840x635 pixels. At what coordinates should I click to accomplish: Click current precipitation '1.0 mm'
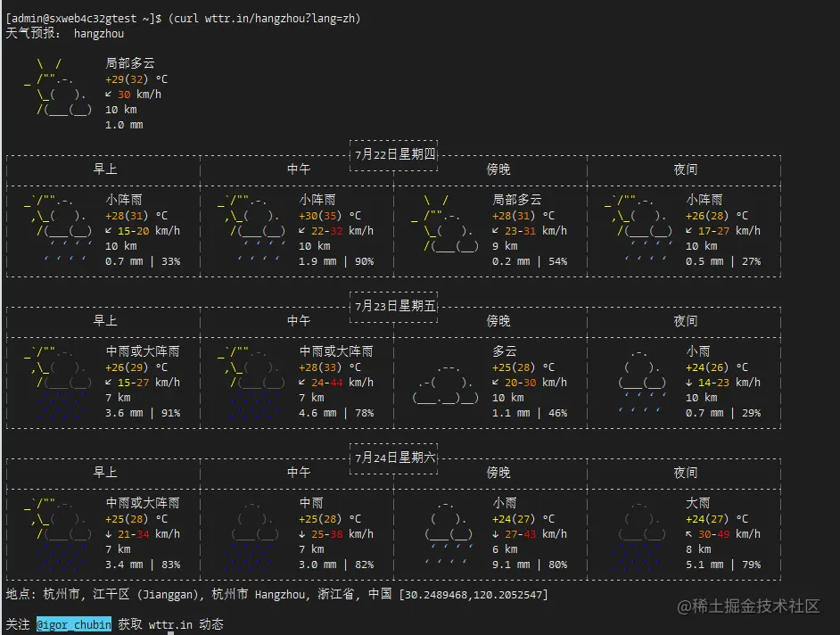(x=124, y=125)
